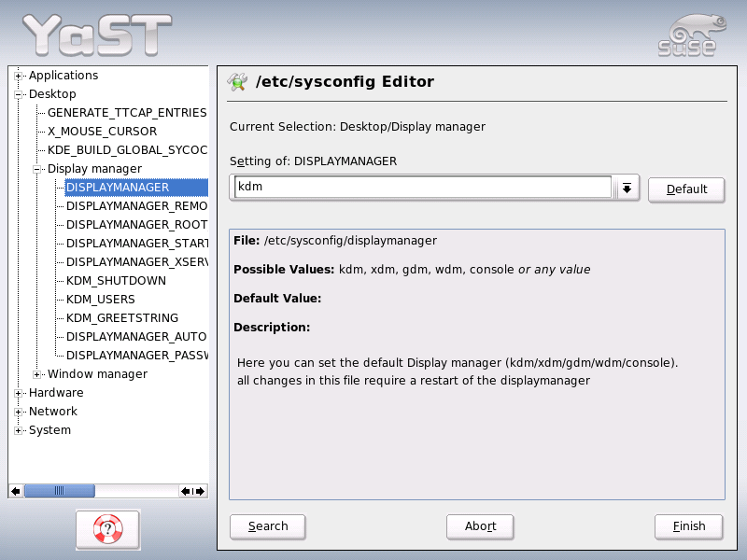747x560 pixels.
Task: Select DISPLAYMANAGER_XSERV entry
Action: click(136, 262)
